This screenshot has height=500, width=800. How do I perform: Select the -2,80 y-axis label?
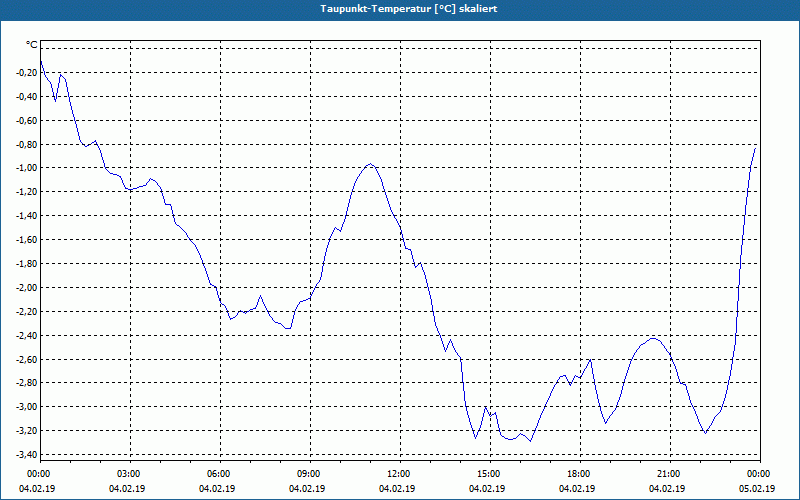[27, 383]
